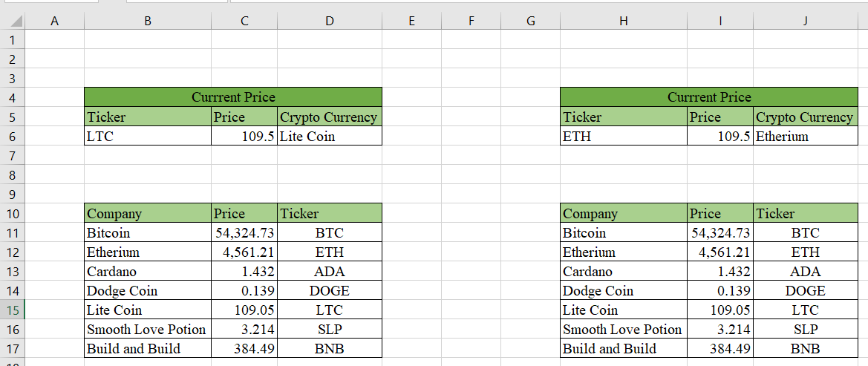This screenshot has height=366, width=868.
Task: Click cell H6 containing ETH ticker
Action: (x=623, y=137)
